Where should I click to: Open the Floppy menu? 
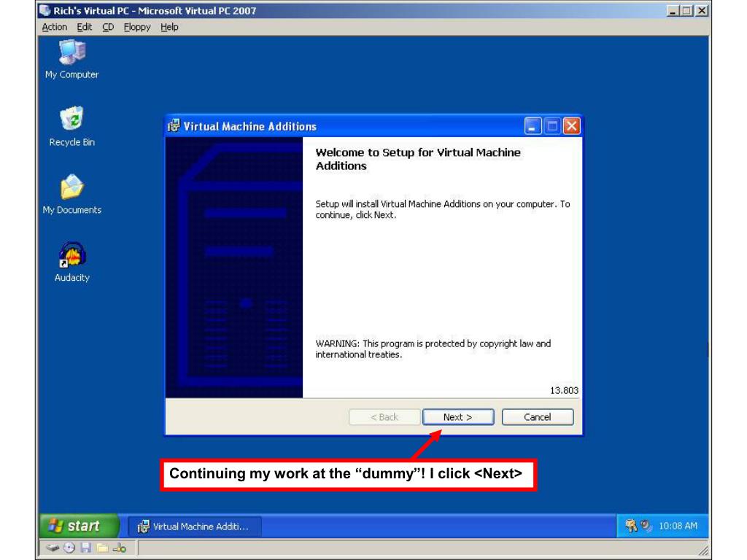(x=136, y=27)
